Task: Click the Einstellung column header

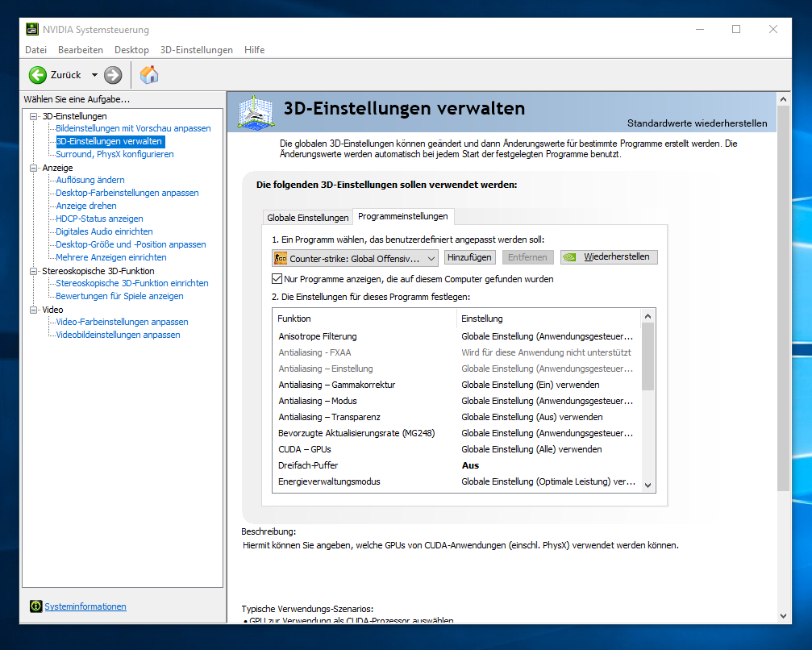Action: pos(549,319)
